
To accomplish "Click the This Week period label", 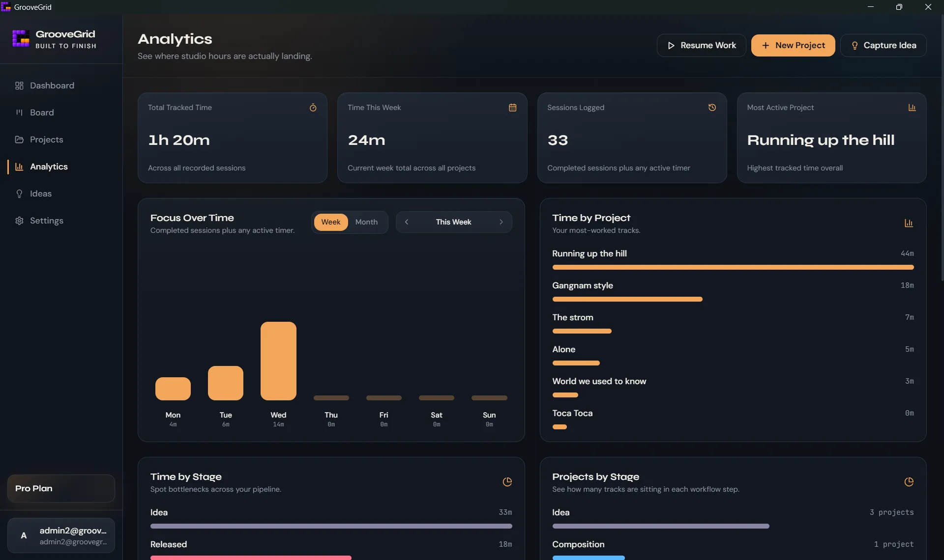I will pos(453,222).
